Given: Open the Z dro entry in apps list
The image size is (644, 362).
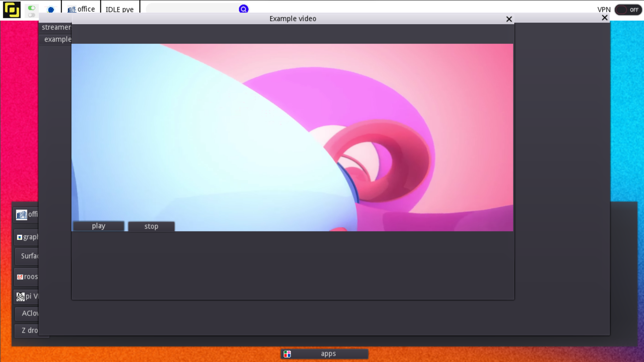Looking at the screenshot, I should coord(27,330).
